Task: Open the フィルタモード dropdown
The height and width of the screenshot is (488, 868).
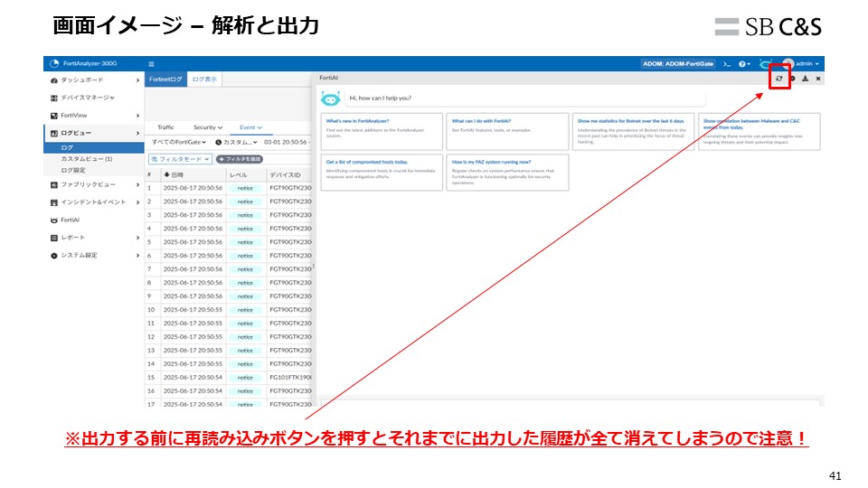Action: pos(180,159)
